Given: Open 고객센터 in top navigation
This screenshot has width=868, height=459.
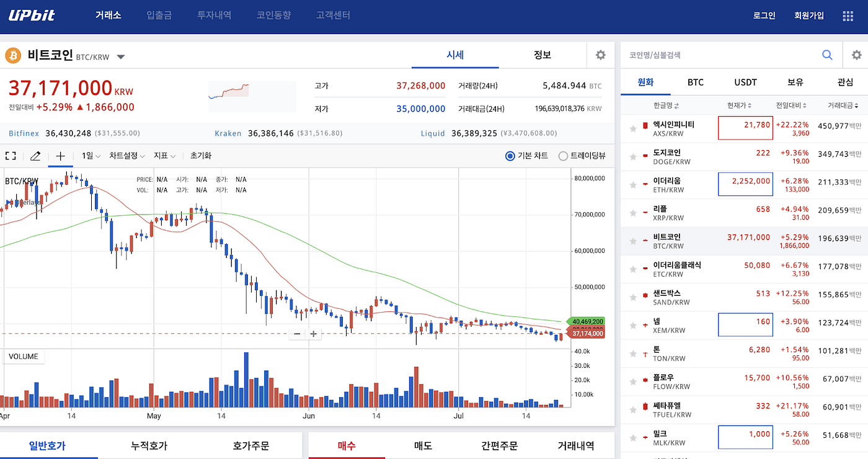Looking at the screenshot, I should pos(333,16).
